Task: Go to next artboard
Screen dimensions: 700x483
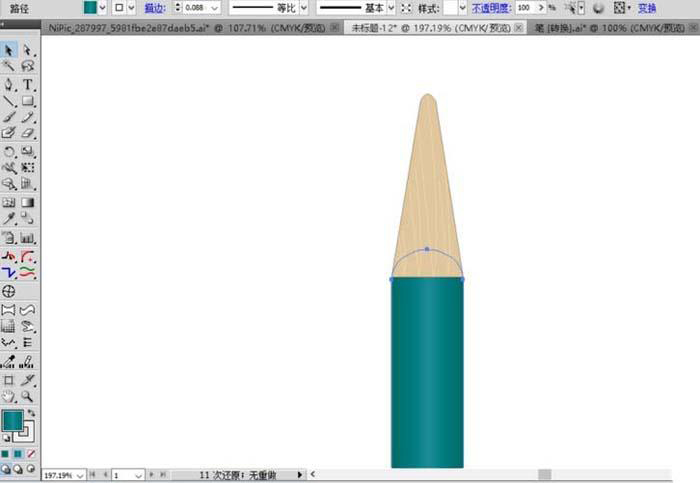Action: 151,475
